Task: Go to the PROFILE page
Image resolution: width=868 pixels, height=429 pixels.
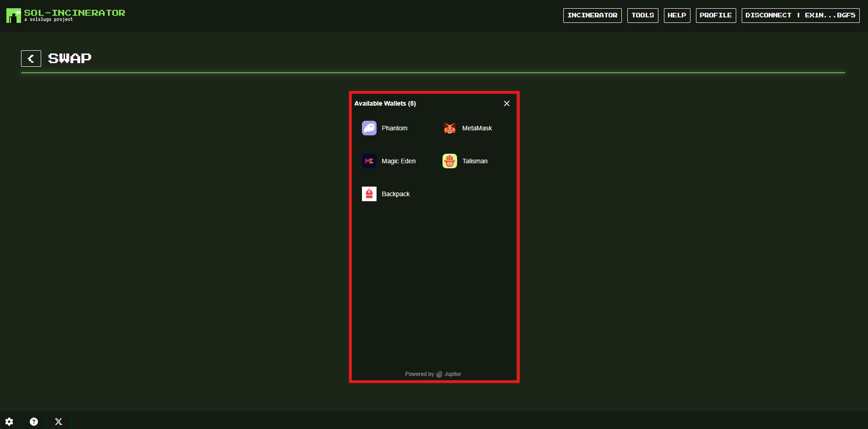Action: coord(716,15)
